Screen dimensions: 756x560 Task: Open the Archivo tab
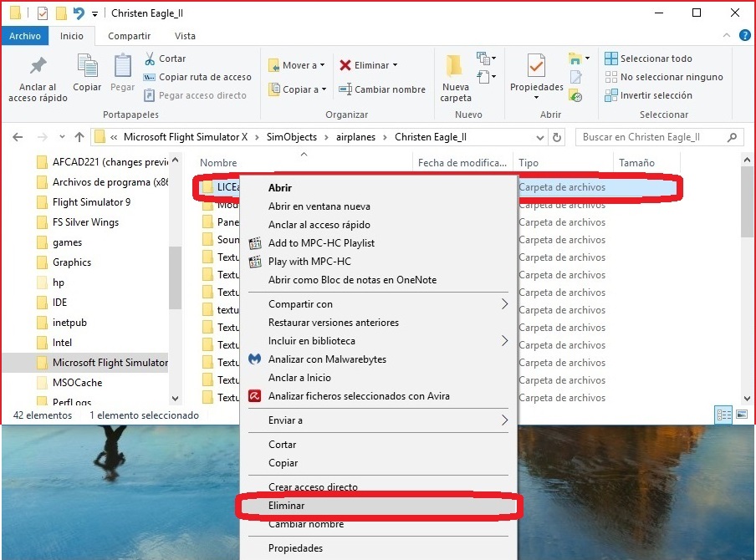pos(25,36)
